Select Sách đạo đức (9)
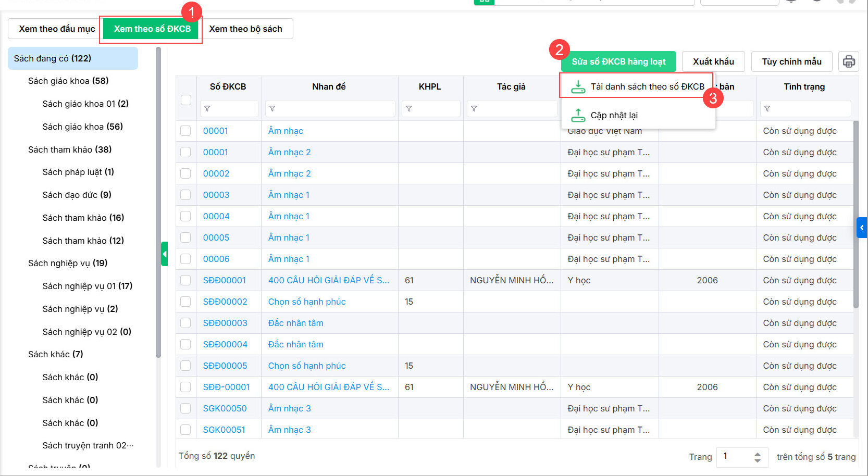868x476 pixels. pos(77,195)
